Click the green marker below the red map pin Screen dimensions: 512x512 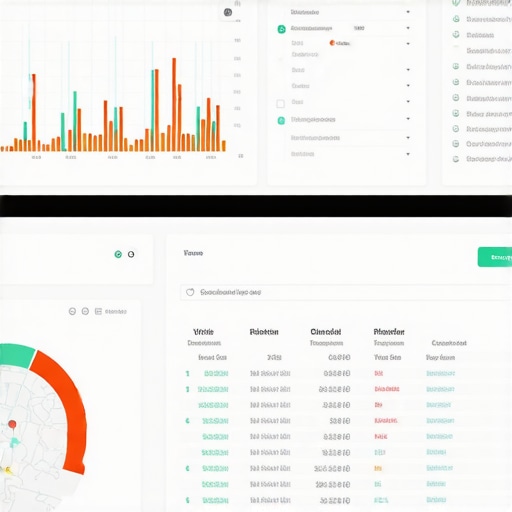pyautogui.click(x=14, y=442)
